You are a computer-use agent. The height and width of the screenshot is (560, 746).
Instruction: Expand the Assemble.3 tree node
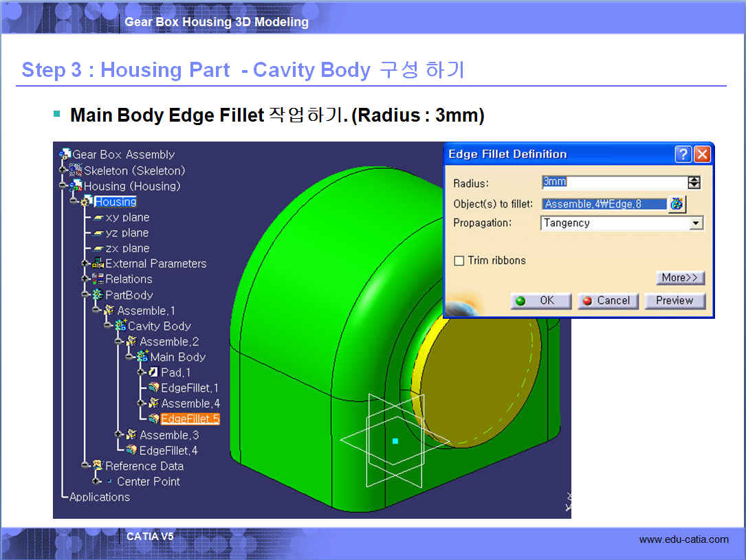point(118,435)
